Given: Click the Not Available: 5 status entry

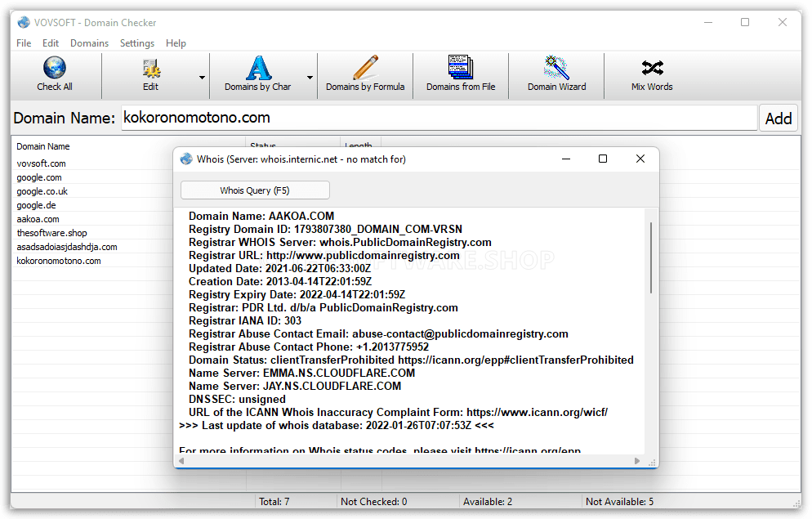Looking at the screenshot, I should tap(619, 501).
